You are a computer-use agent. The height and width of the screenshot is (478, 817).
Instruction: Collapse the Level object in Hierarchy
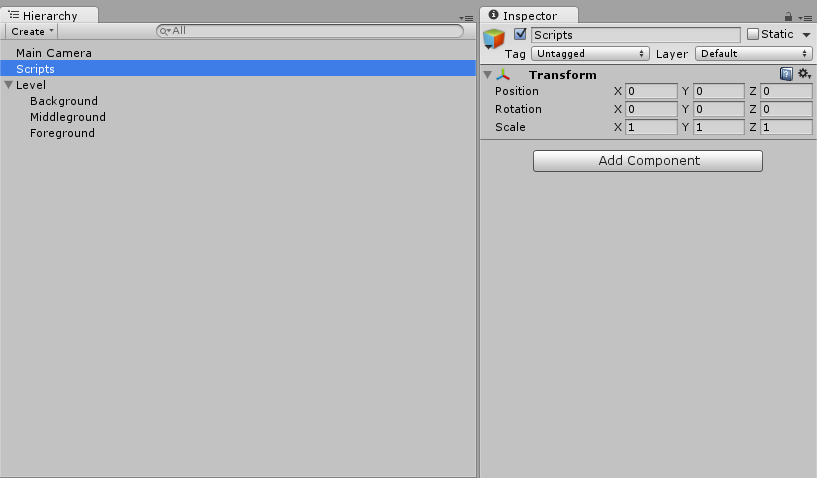click(8, 85)
